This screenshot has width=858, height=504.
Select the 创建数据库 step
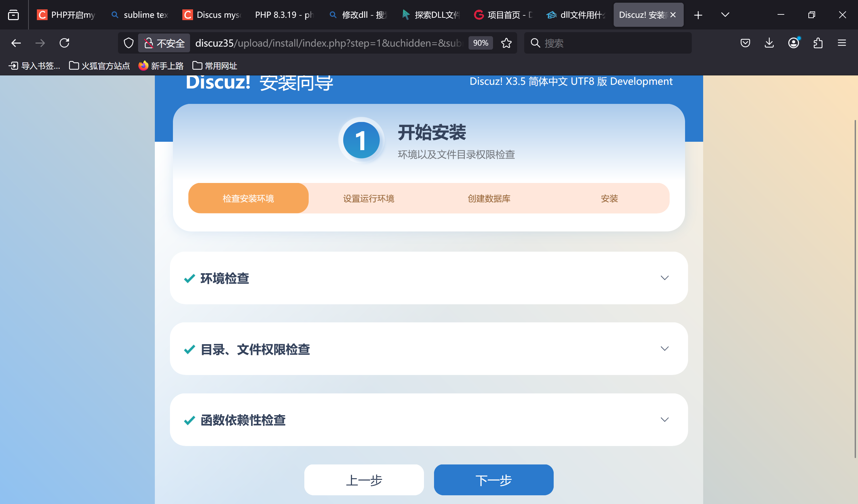click(x=489, y=198)
